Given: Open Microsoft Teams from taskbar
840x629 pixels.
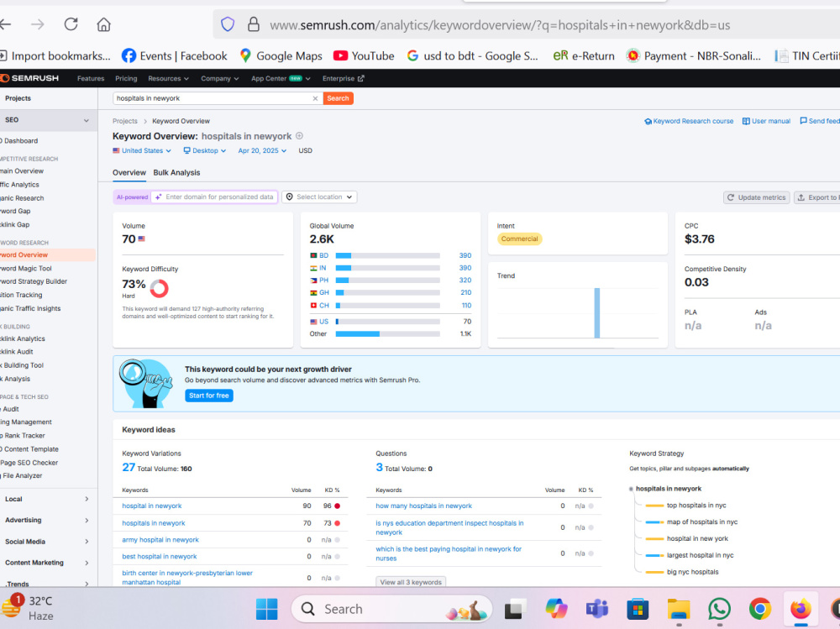Looking at the screenshot, I should click(596, 609).
